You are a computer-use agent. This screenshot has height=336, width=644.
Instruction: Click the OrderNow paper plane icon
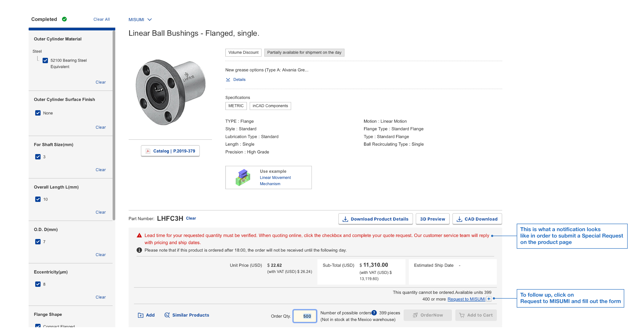pos(415,315)
